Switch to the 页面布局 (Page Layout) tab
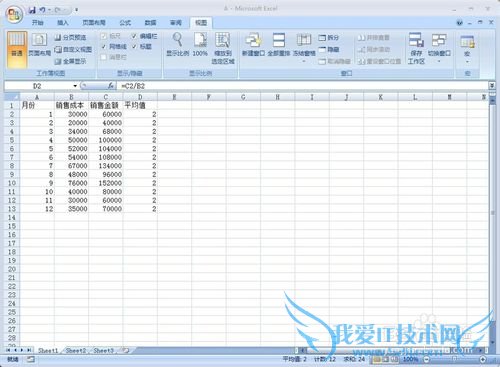The width and height of the screenshot is (500, 367). pos(94,23)
